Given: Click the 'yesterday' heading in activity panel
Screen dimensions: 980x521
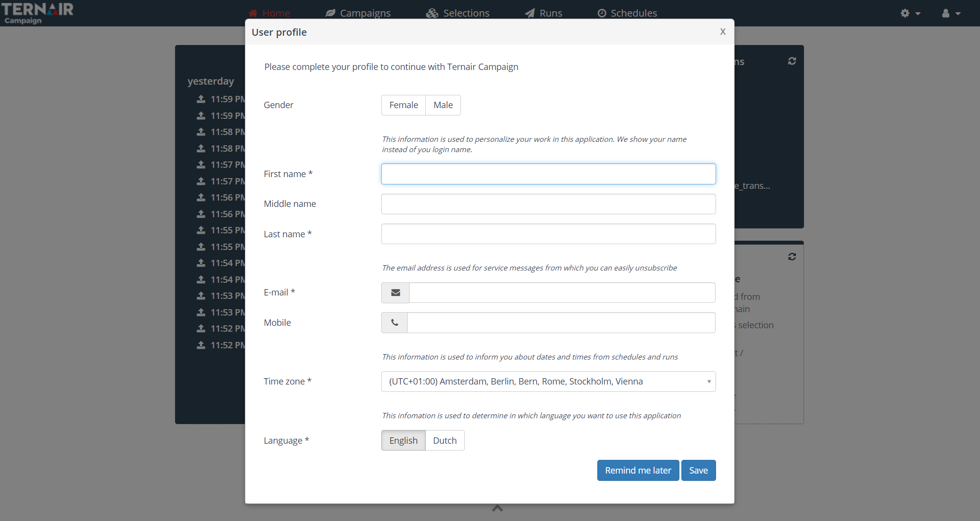Looking at the screenshot, I should [x=211, y=81].
